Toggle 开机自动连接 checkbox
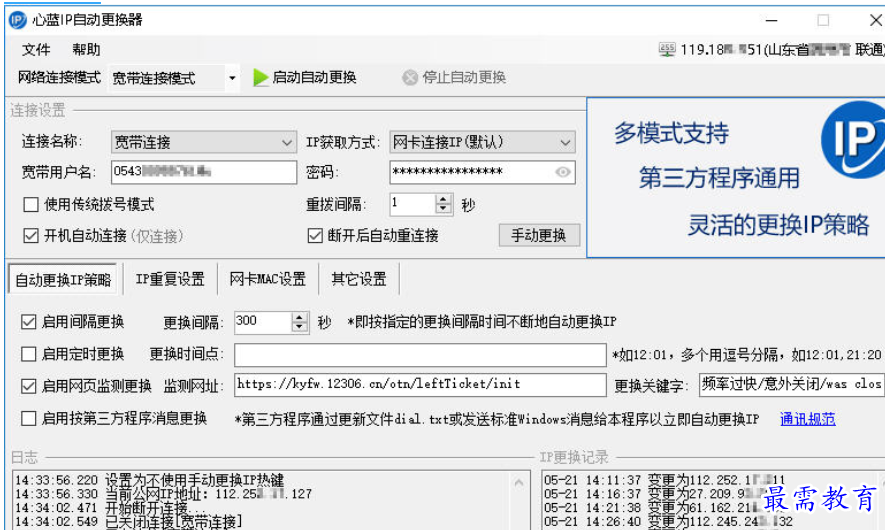 tap(31, 235)
